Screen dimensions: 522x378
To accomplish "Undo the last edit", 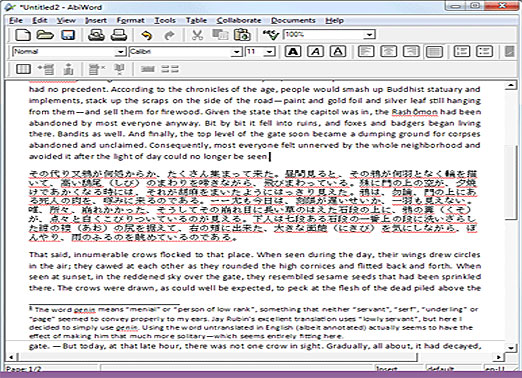I will pyautogui.click(x=146, y=35).
